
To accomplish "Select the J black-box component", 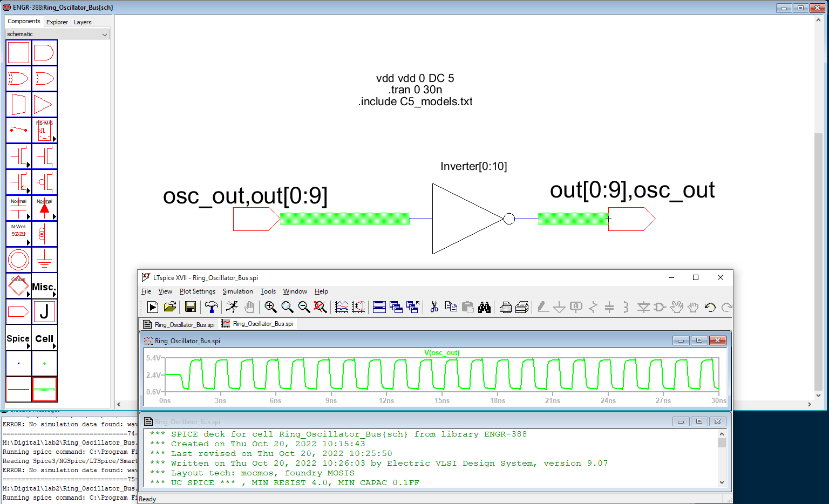I will (x=44, y=312).
